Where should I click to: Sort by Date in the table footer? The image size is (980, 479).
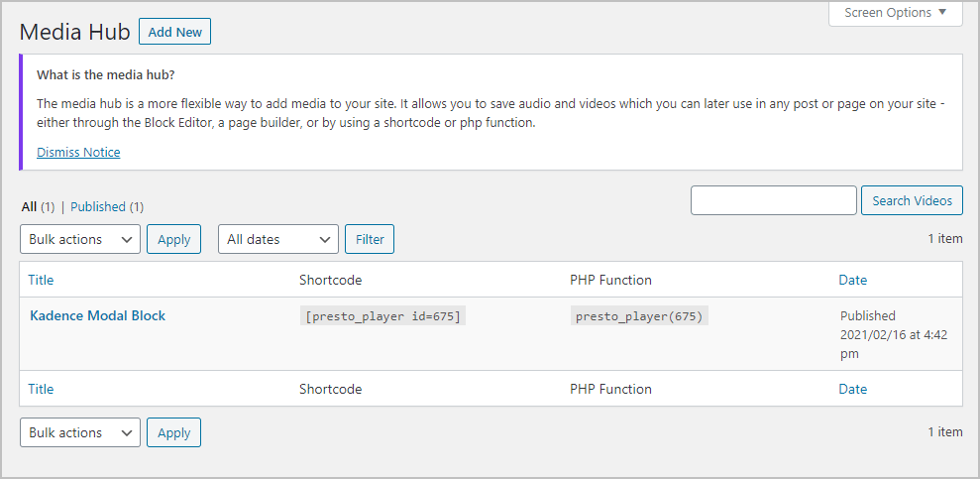852,389
